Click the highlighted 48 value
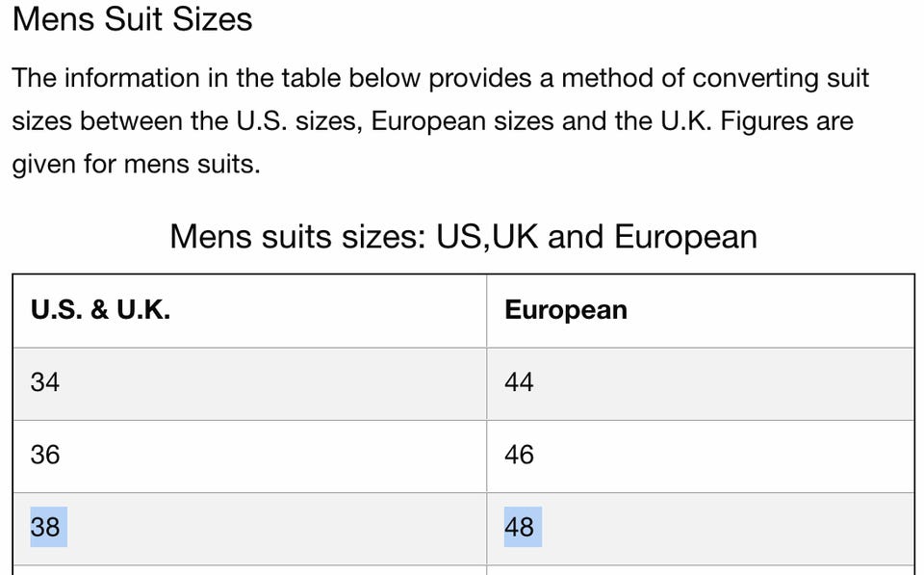The height and width of the screenshot is (575, 924). point(523,527)
